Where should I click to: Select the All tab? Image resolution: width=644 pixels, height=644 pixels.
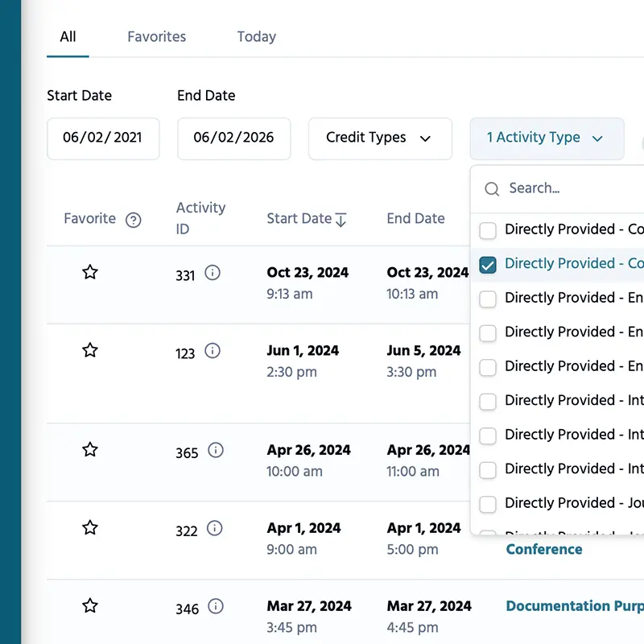[68, 37]
